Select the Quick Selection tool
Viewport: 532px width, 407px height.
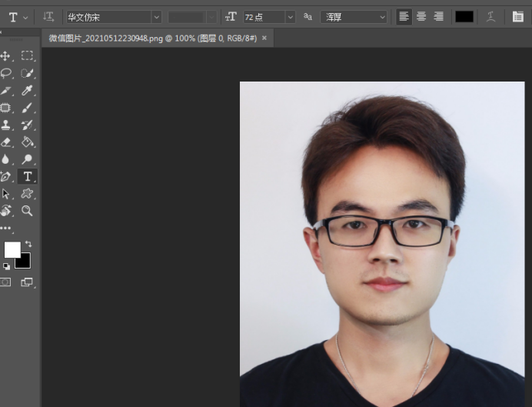pos(27,73)
